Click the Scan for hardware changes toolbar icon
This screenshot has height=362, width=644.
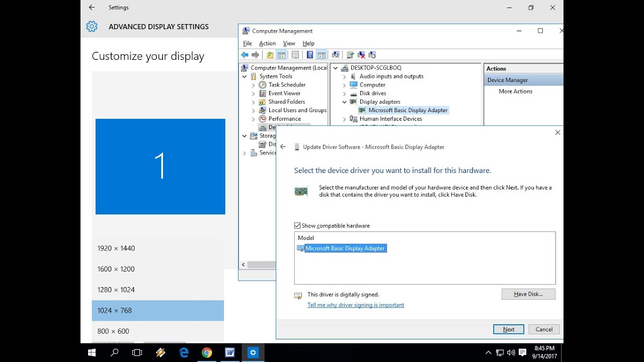(336, 55)
